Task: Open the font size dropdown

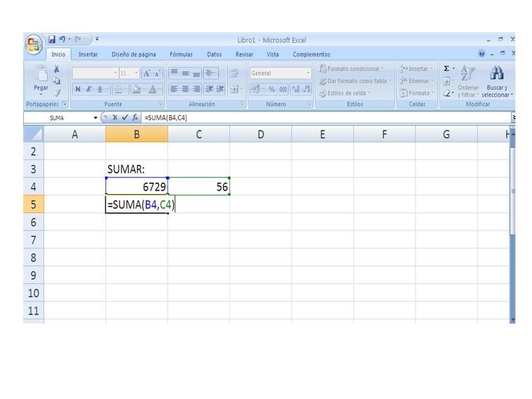Action: tap(136, 73)
